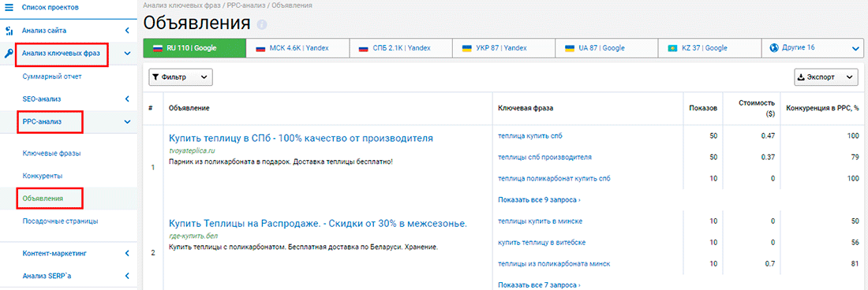
Task: Open the hamburger menu icon
Action: (9, 8)
